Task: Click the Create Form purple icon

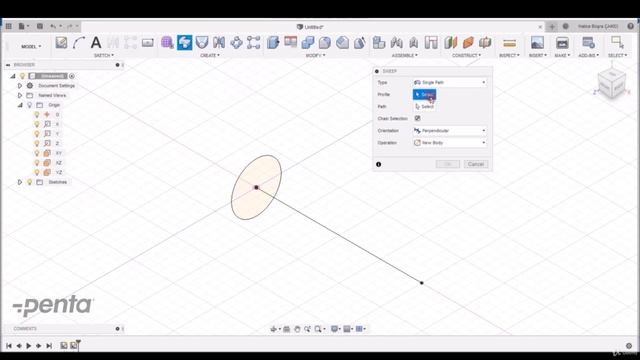Action: [x=167, y=42]
